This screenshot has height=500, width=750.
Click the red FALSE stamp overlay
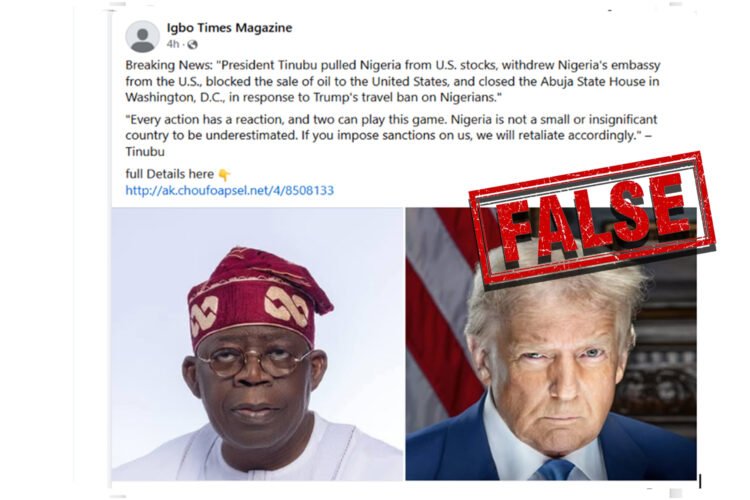click(592, 219)
